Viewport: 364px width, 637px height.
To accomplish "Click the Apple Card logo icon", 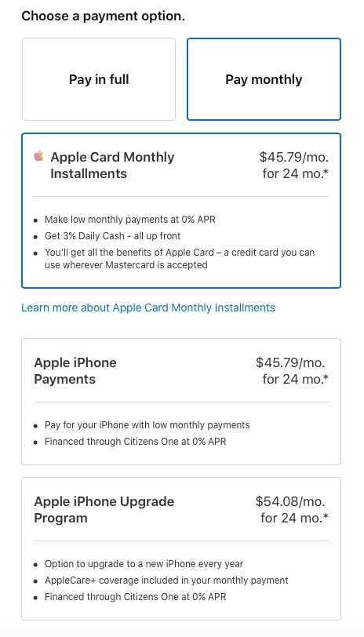I will [x=38, y=156].
